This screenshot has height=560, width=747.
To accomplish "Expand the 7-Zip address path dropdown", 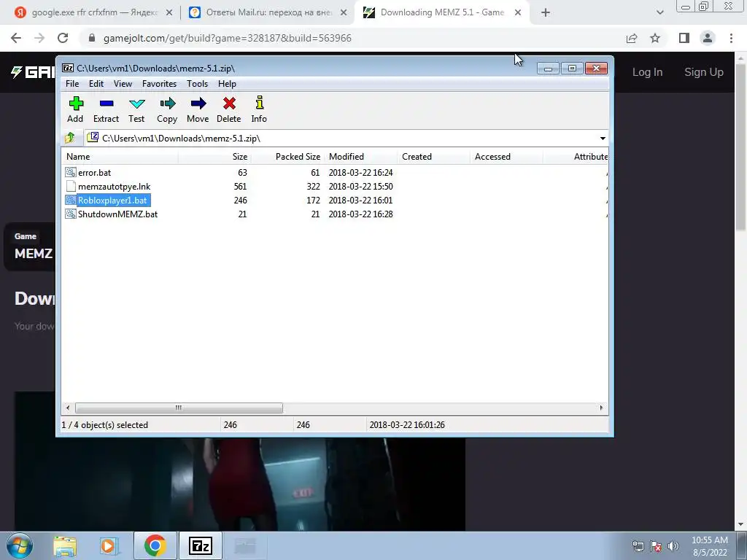I will [603, 139].
